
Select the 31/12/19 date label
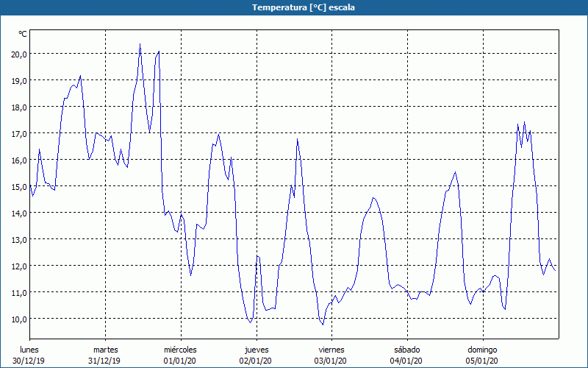104,361
